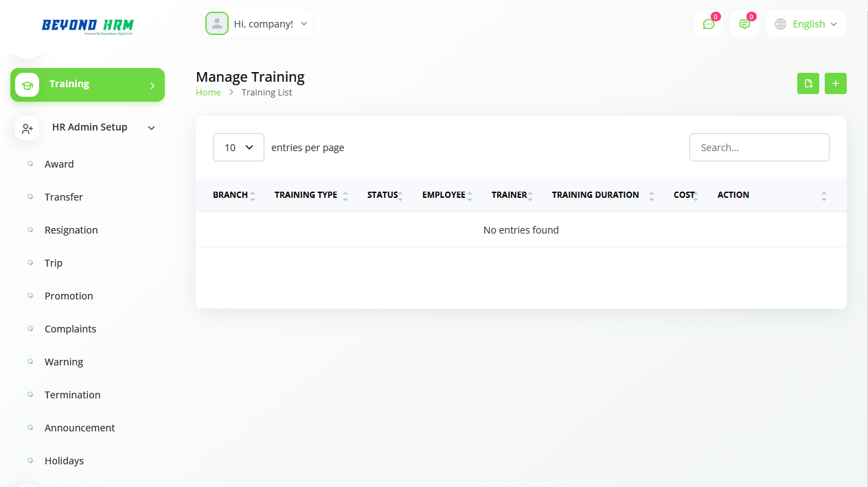This screenshot has height=487, width=868.
Task: Click the user avatar icon
Action: point(217,23)
